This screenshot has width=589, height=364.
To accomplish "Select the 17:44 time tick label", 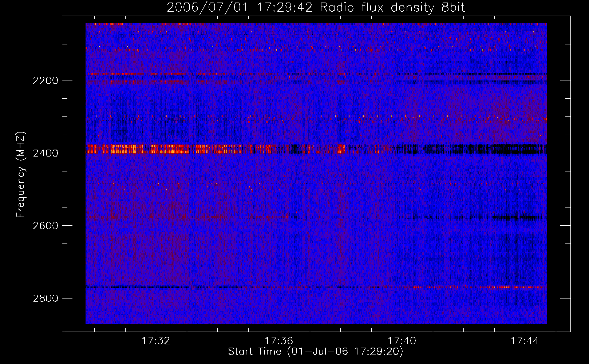I will click(x=525, y=341).
